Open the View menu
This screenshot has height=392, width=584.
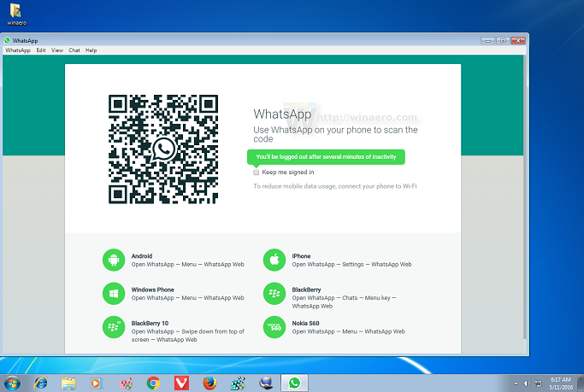(57, 50)
